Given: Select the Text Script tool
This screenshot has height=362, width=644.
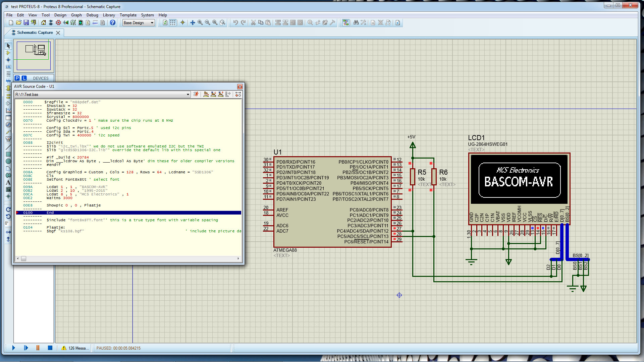Looking at the screenshot, I should click(8, 74).
